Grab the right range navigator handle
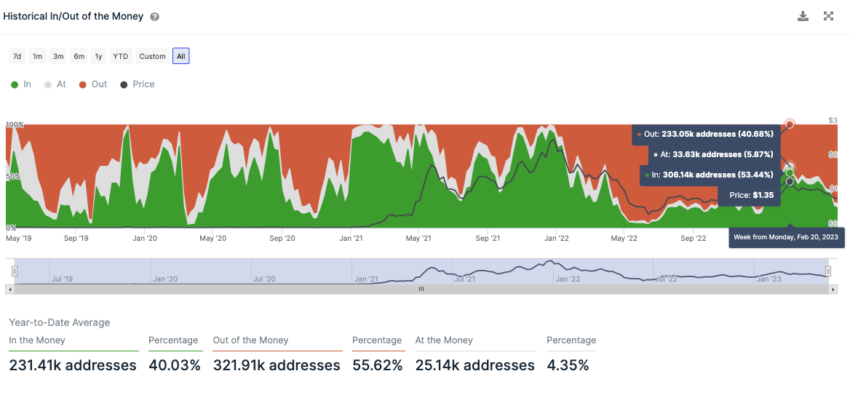This screenshot has width=850, height=395. coord(828,271)
